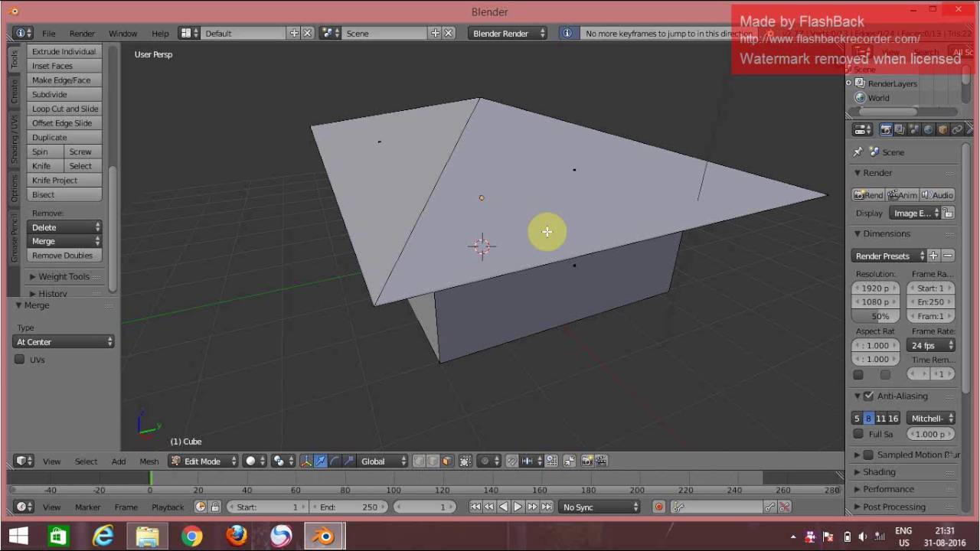Expand Performance panel
Image resolution: width=980 pixels, height=551 pixels.
tap(888, 489)
